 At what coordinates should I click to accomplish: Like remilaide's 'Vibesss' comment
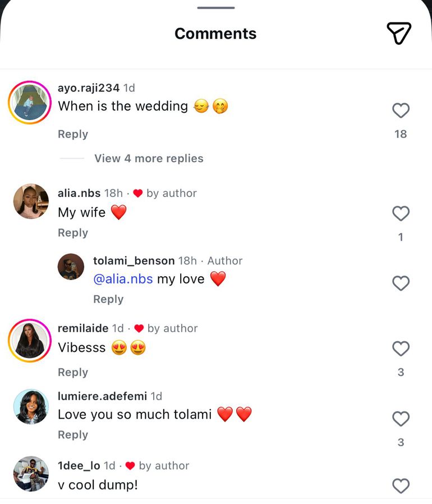(x=401, y=349)
